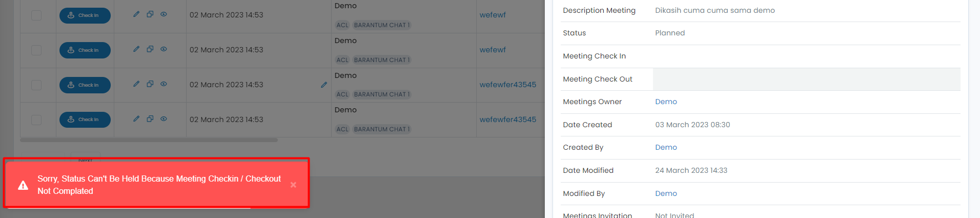
Task: Click the warning triangle icon in error toast
Action: pos(23,185)
